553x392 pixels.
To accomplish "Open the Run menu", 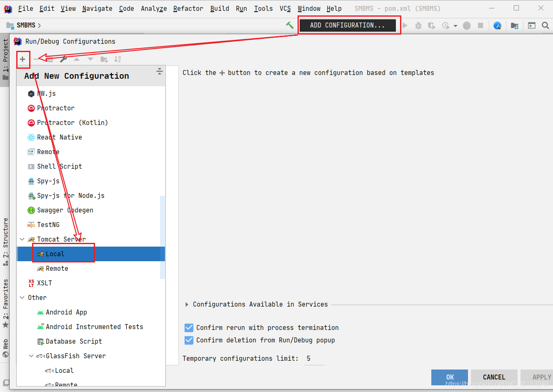I will pos(241,8).
